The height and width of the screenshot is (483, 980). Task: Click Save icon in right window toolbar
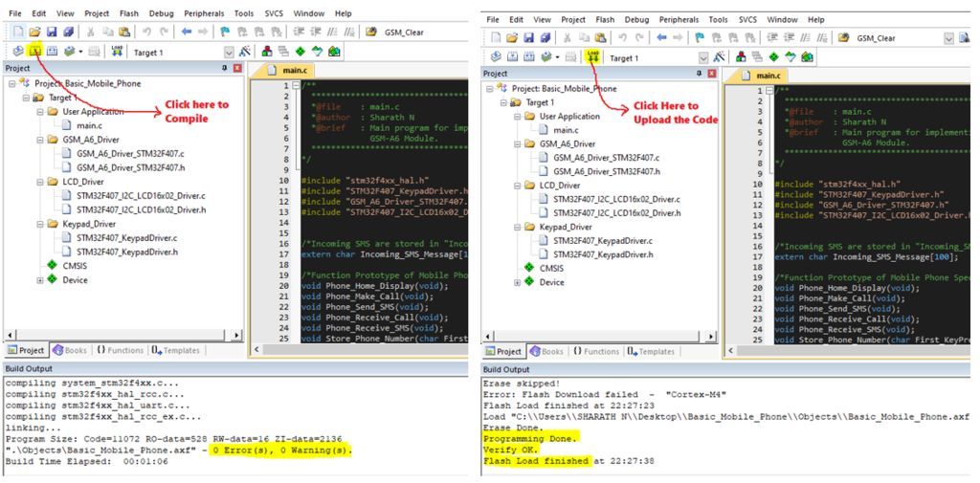tap(528, 37)
